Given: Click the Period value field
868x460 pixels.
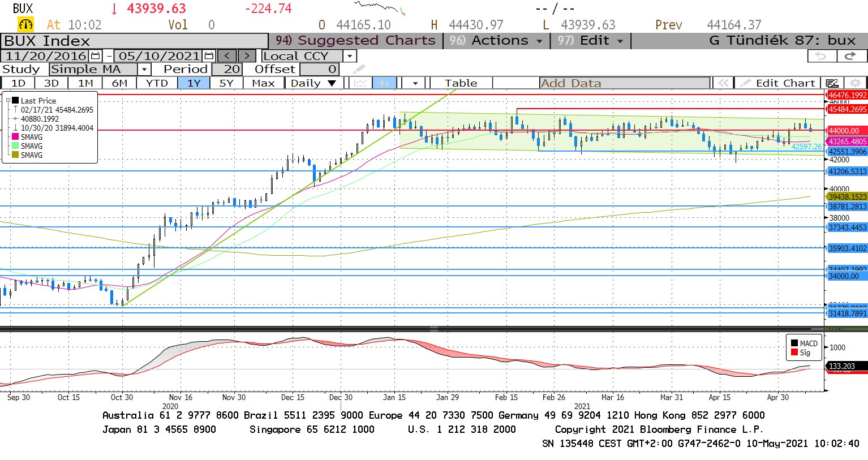Looking at the screenshot, I should 227,69.
